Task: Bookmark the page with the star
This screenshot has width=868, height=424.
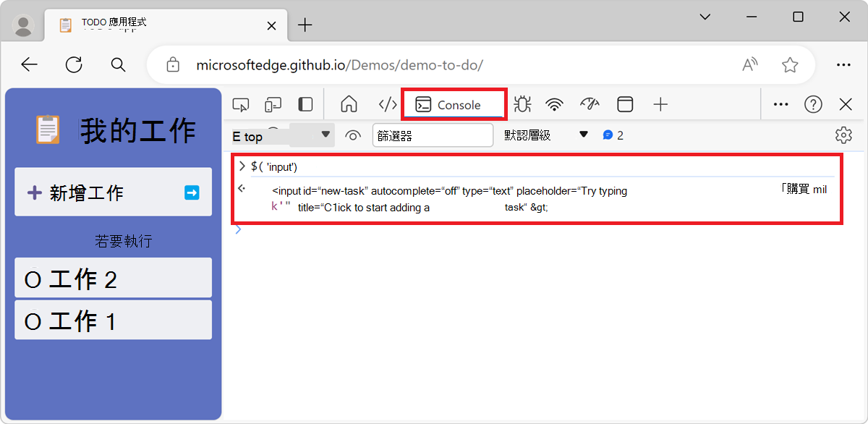Action: pos(790,64)
